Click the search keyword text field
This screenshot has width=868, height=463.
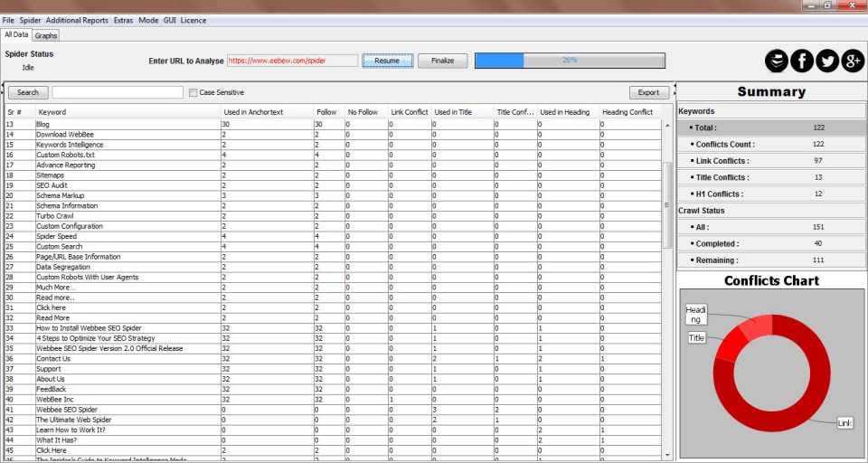[x=118, y=92]
